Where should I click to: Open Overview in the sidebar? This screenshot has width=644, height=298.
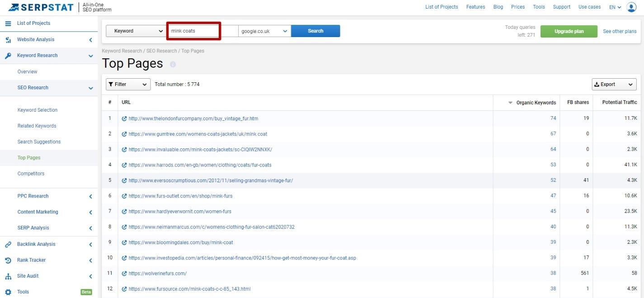click(28, 72)
